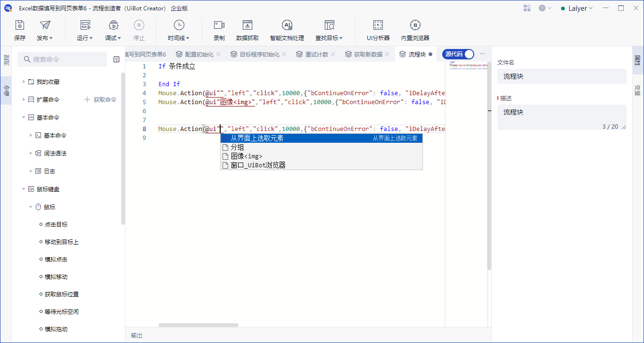This screenshot has height=343, width=644.
Task: Open the 命令 left side tab
Action: point(6,90)
